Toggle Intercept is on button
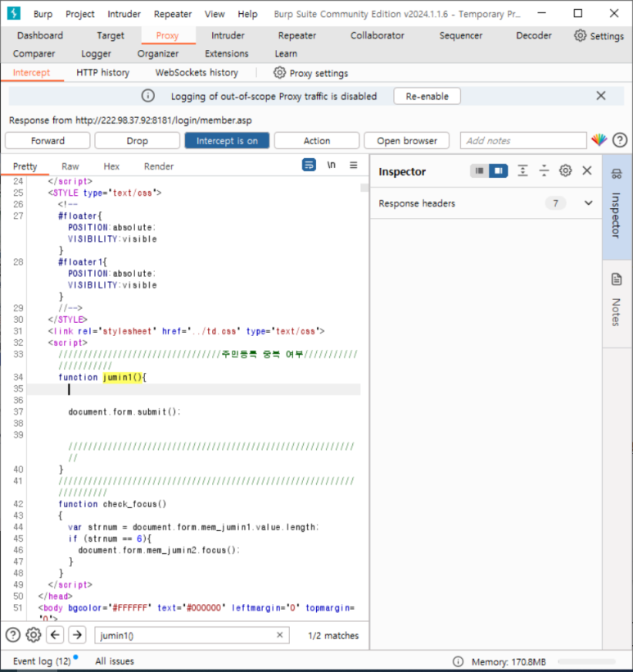The height and width of the screenshot is (672, 633). point(227,141)
